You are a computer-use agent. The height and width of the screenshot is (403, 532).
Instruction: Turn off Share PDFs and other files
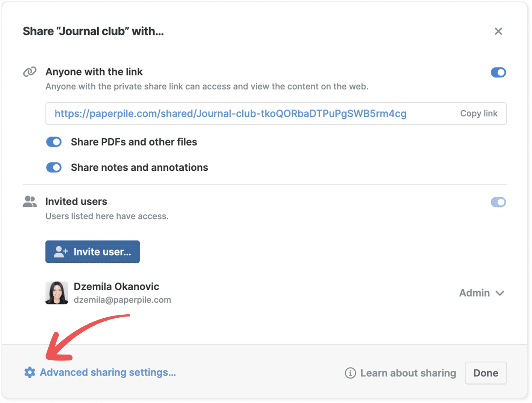point(54,142)
